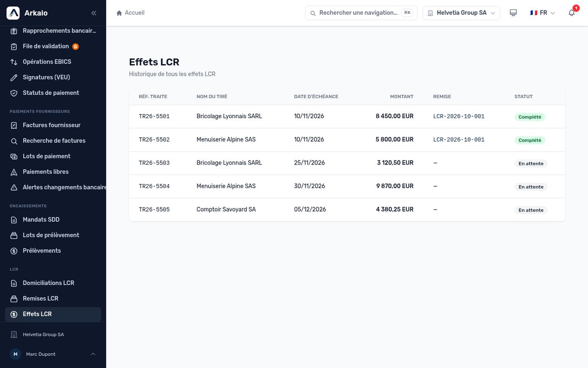This screenshot has height=368, width=588.
Task: Click Comptoir Savoyard SA drawee name
Action: pos(226,209)
